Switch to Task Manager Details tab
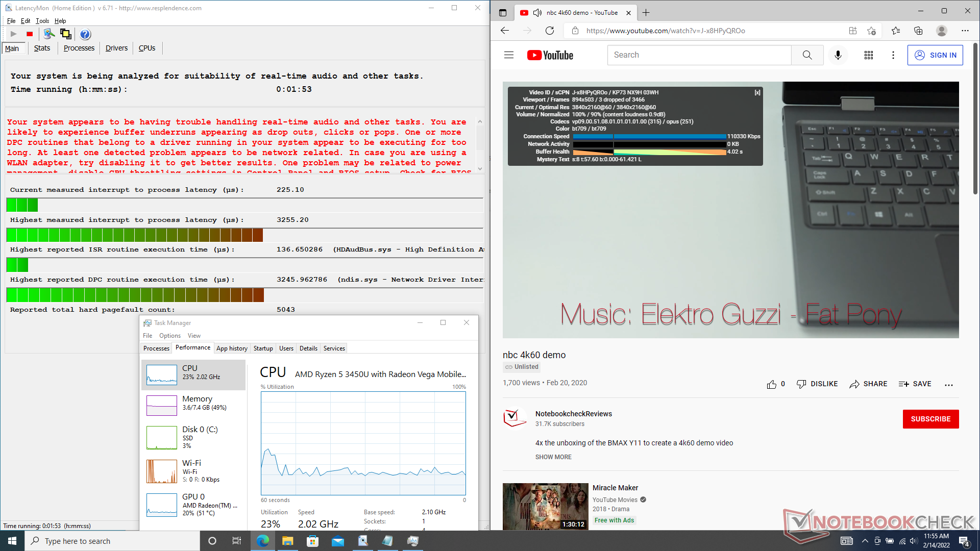 pyautogui.click(x=308, y=348)
